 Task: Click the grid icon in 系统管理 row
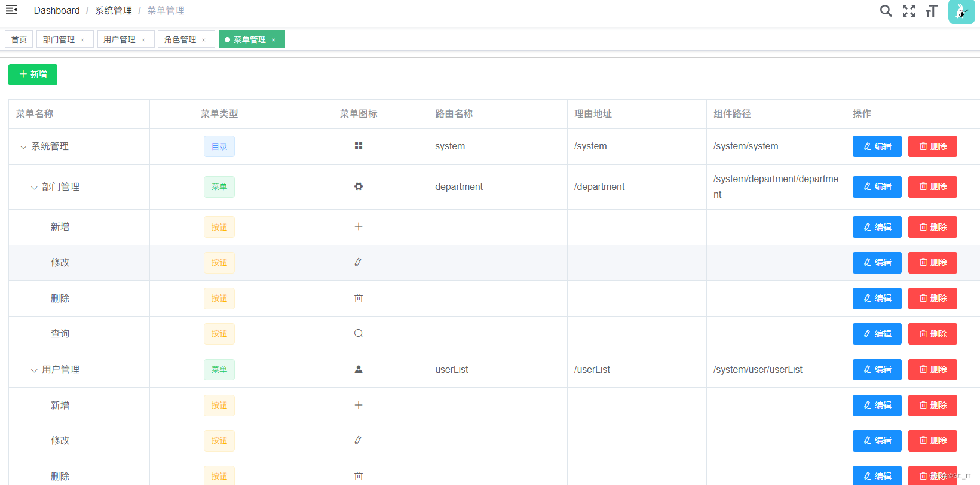[x=359, y=146]
